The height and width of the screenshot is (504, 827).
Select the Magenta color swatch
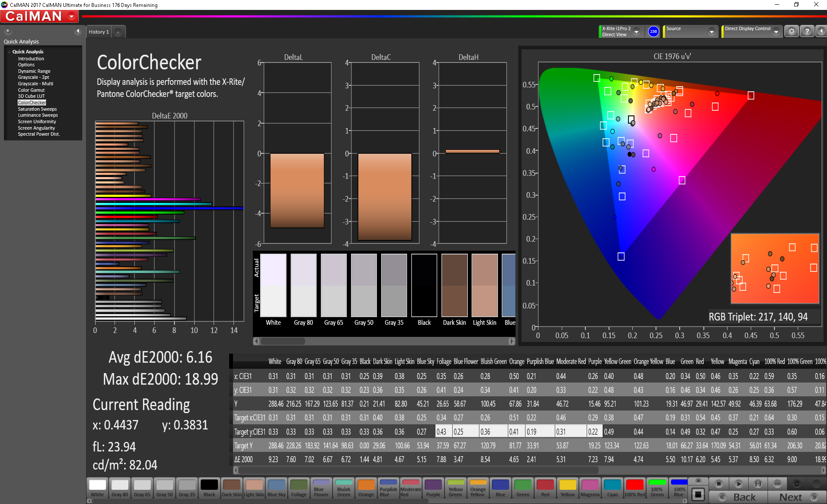point(590,488)
